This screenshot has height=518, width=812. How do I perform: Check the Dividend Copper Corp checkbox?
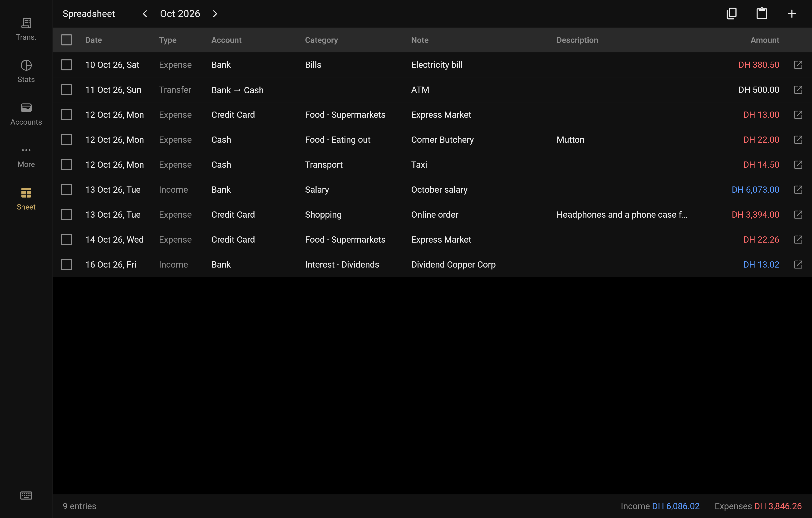tap(66, 264)
